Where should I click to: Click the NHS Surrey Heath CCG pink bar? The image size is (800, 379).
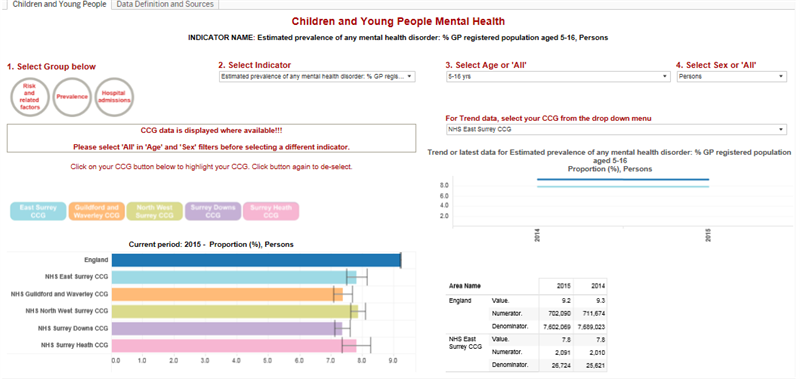click(234, 345)
